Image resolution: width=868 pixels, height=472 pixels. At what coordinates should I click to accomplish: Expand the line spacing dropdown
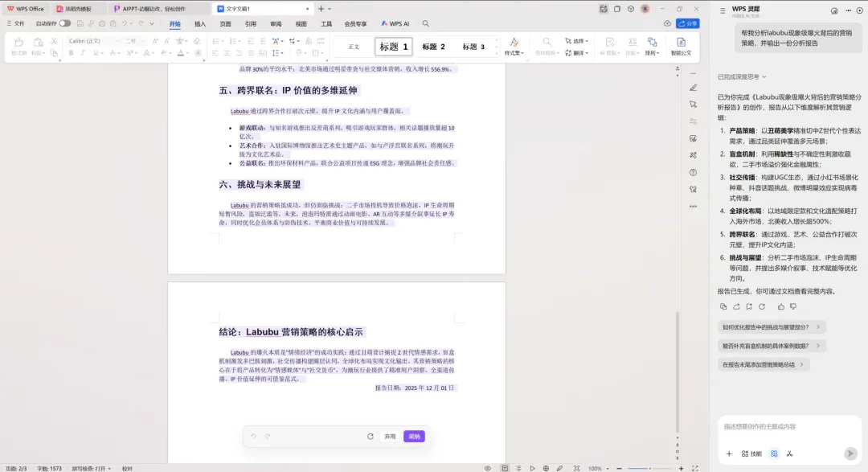tap(282, 53)
